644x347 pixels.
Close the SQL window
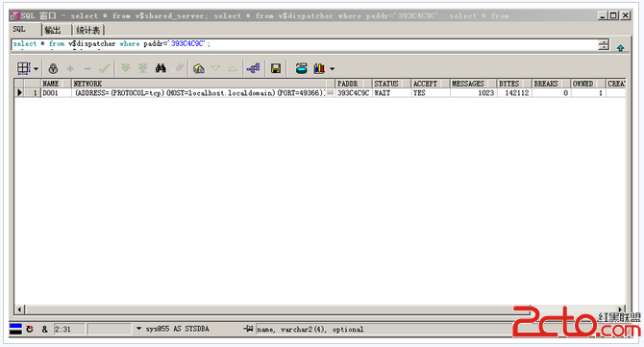point(625,15)
